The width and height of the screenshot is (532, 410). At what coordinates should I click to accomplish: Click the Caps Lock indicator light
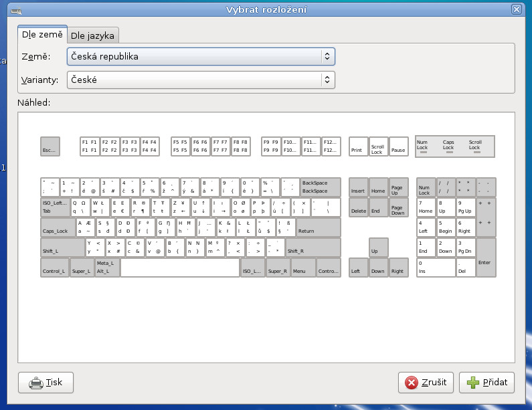(450, 152)
